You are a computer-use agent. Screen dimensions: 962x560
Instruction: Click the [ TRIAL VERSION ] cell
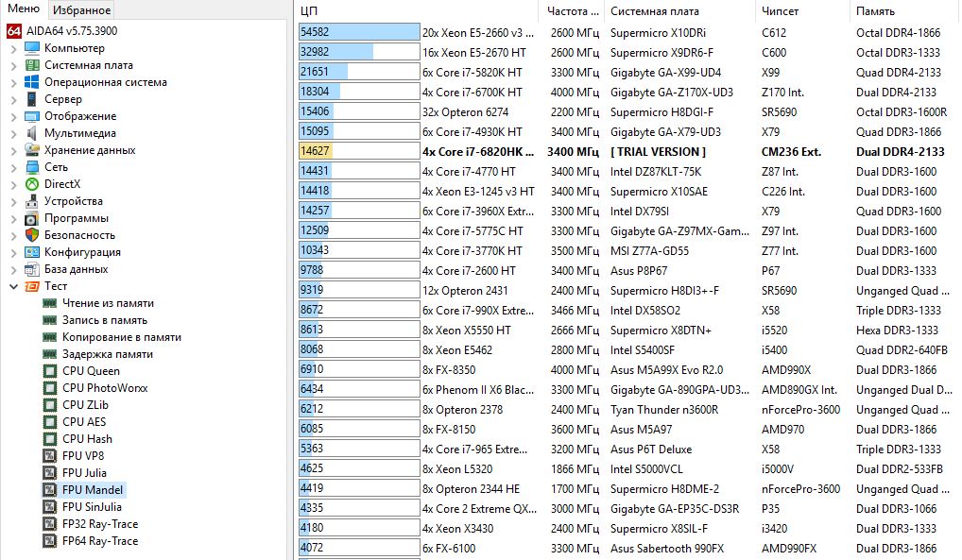click(x=658, y=152)
